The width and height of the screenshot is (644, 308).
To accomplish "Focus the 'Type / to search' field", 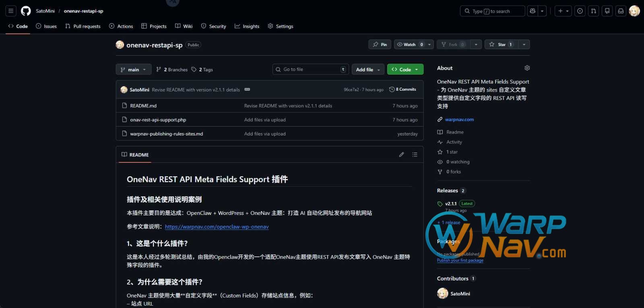I will pos(492,11).
